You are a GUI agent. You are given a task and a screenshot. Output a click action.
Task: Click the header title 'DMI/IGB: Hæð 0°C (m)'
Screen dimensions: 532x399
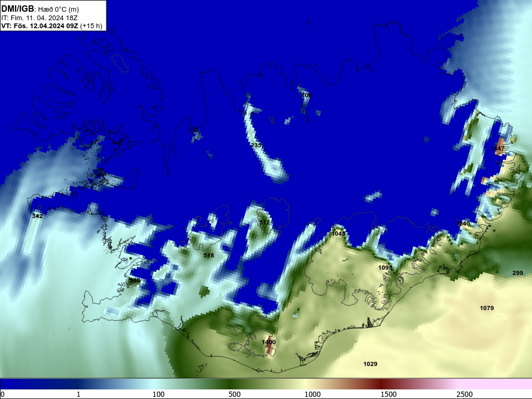[40, 9]
